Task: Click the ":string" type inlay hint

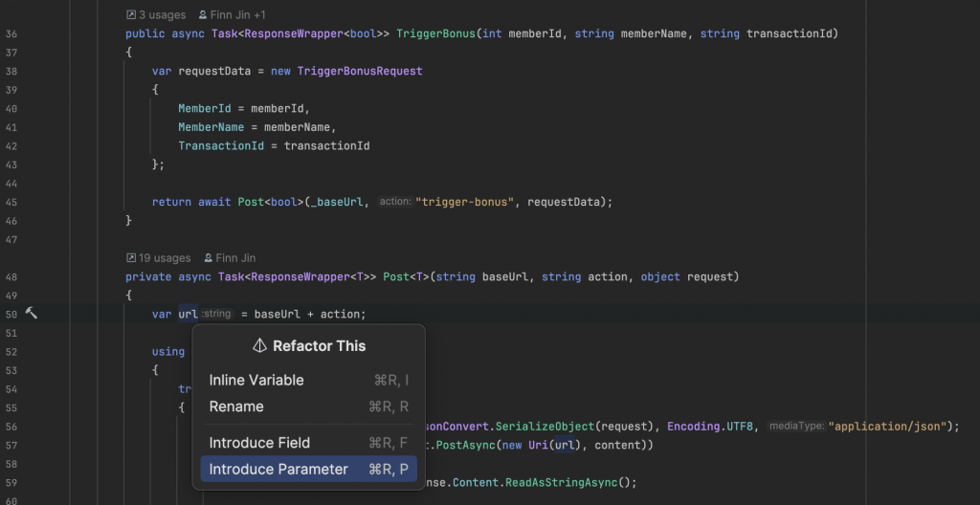Action: [216, 314]
